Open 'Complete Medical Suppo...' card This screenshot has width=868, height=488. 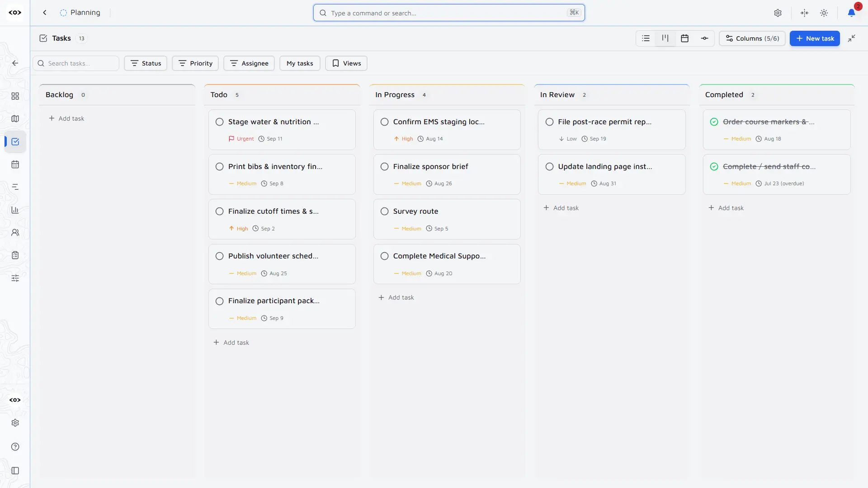(447, 264)
